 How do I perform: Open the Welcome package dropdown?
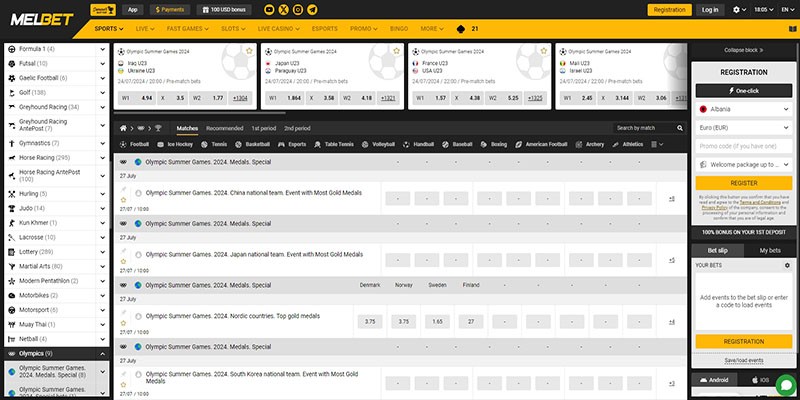pyautogui.click(x=744, y=165)
